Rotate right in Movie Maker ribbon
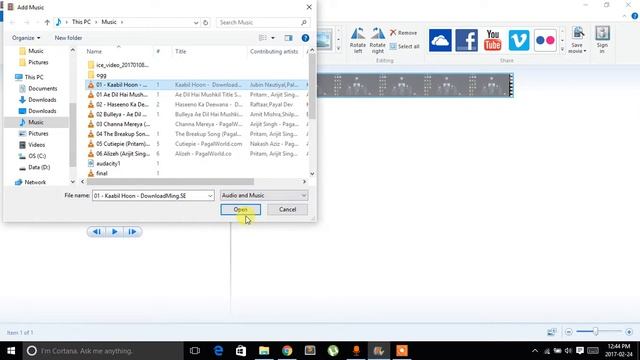The image size is (640, 360). (378, 40)
